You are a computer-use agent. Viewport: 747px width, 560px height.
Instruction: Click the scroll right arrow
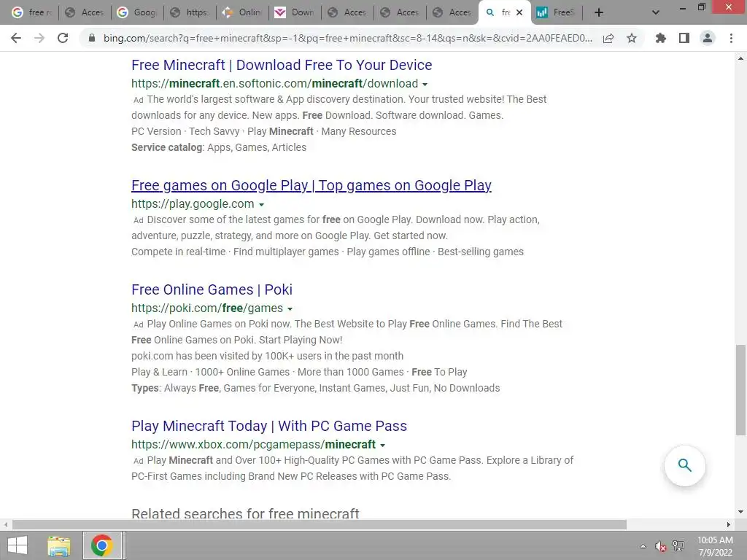pos(729,524)
